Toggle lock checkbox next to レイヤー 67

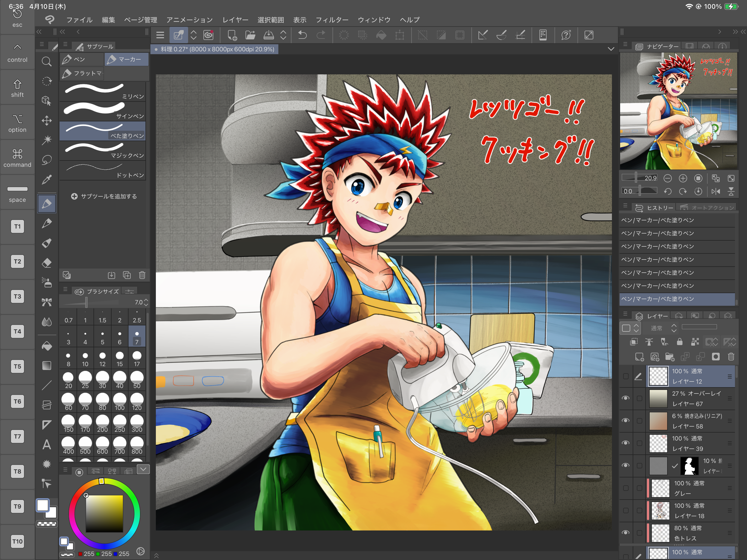639,398
